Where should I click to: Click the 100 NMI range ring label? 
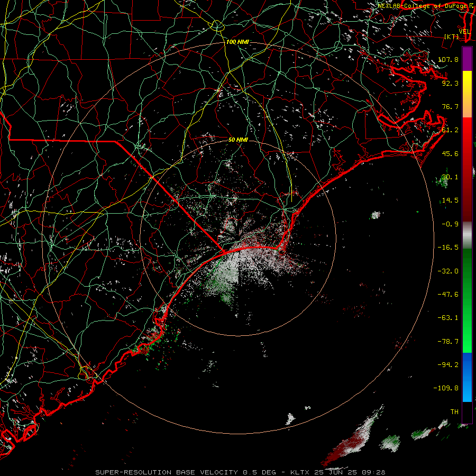tap(237, 42)
